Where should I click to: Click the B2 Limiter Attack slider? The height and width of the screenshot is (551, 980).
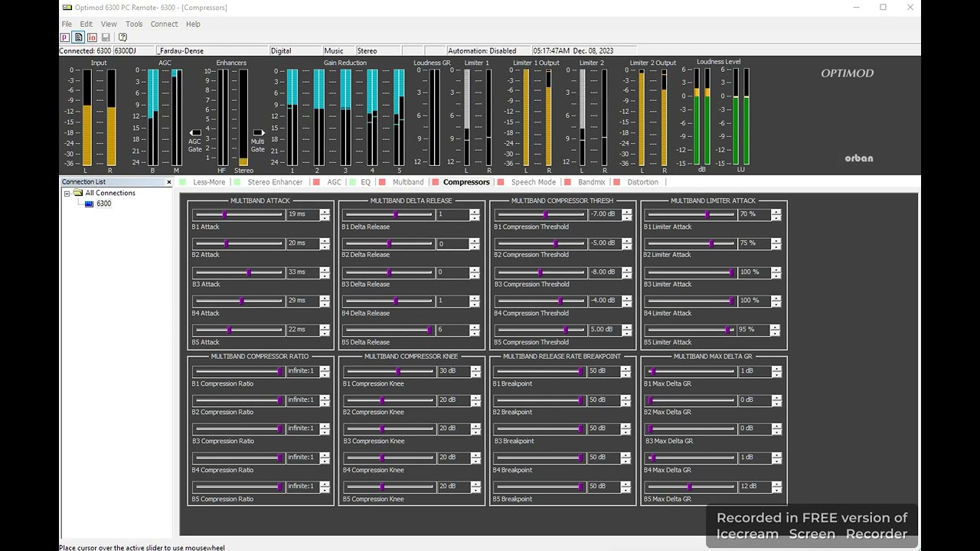click(691, 243)
